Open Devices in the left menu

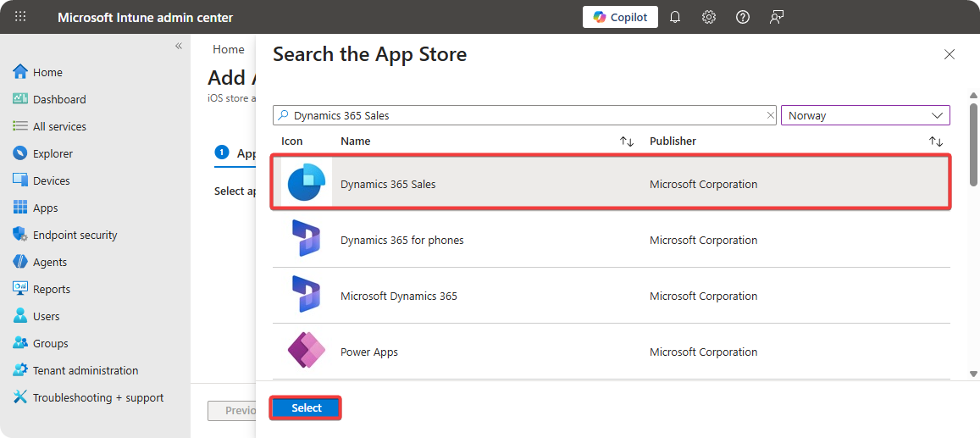(x=51, y=180)
